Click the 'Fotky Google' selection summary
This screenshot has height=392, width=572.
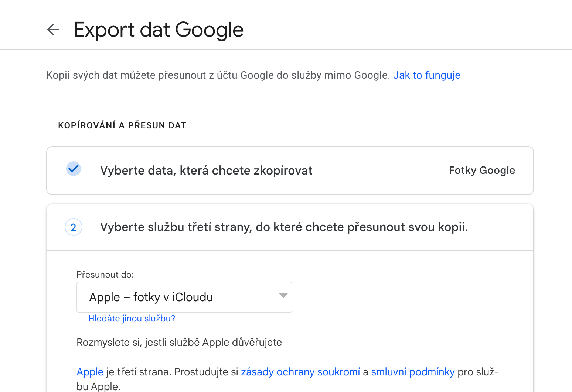coord(481,171)
